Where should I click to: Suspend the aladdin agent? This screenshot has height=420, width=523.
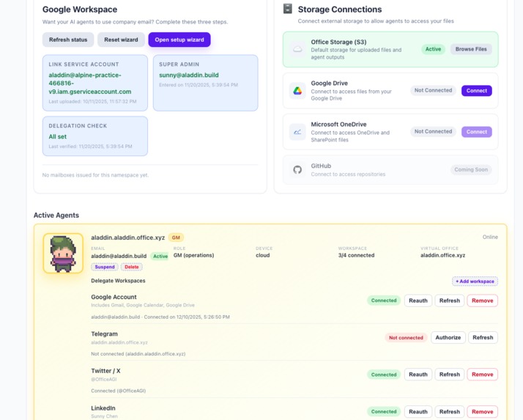pyautogui.click(x=105, y=267)
